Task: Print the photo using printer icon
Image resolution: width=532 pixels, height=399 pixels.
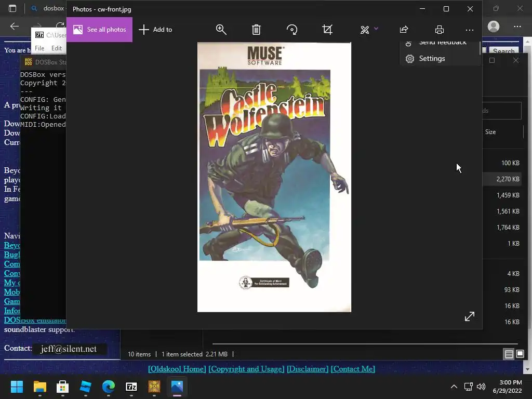Action: tap(440, 30)
